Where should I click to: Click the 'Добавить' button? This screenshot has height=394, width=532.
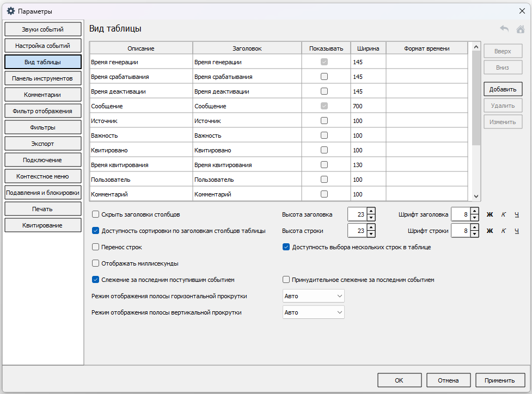pos(503,89)
